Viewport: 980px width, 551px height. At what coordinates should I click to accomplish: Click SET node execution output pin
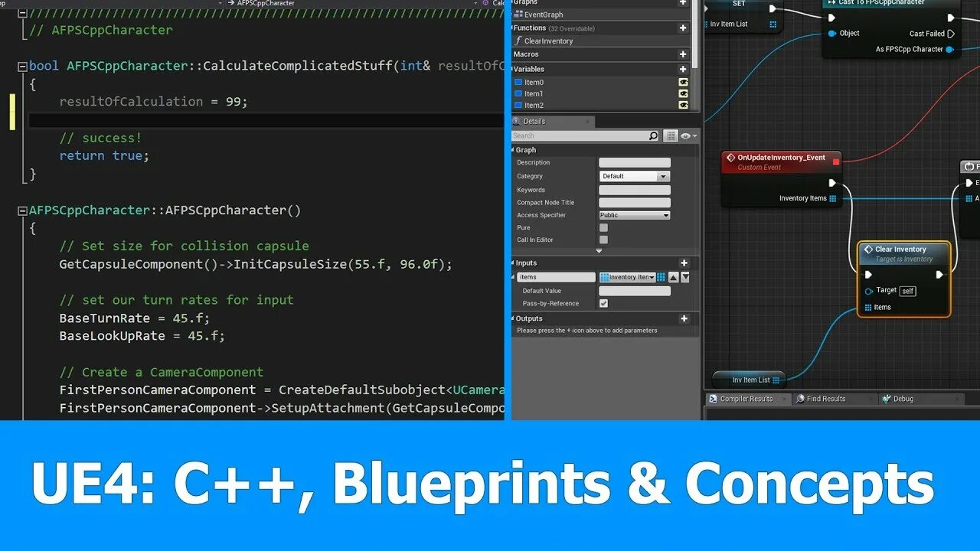click(x=773, y=8)
